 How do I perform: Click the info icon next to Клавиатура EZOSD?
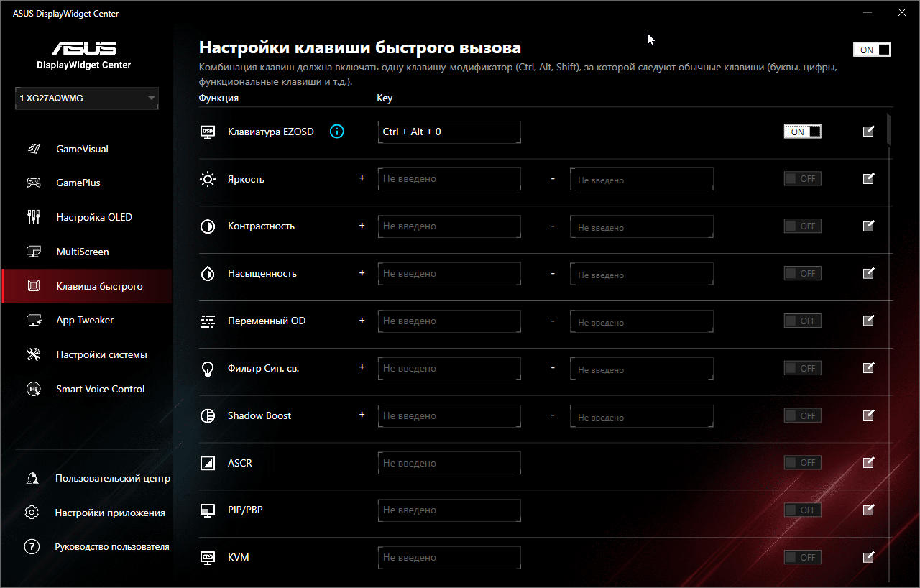tap(337, 132)
